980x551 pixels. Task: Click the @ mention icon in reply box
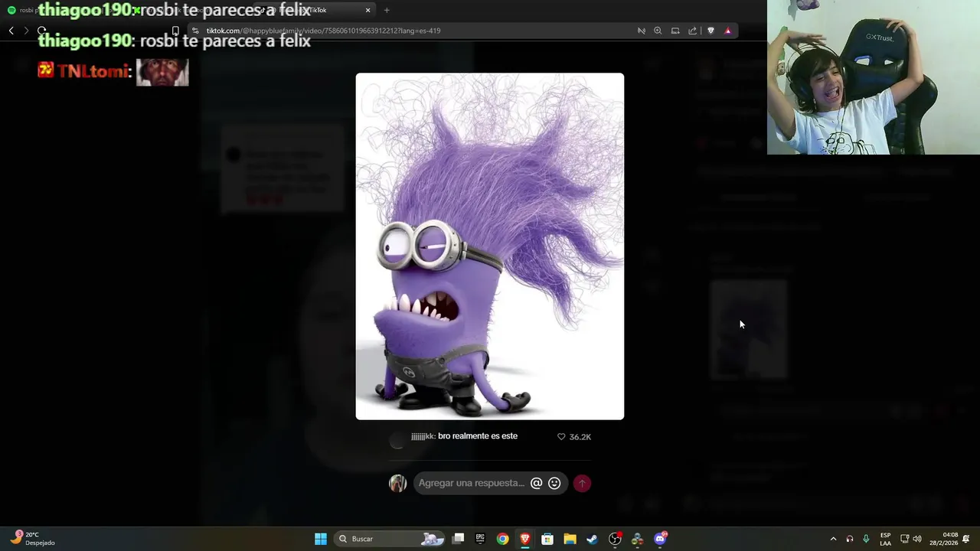point(536,483)
